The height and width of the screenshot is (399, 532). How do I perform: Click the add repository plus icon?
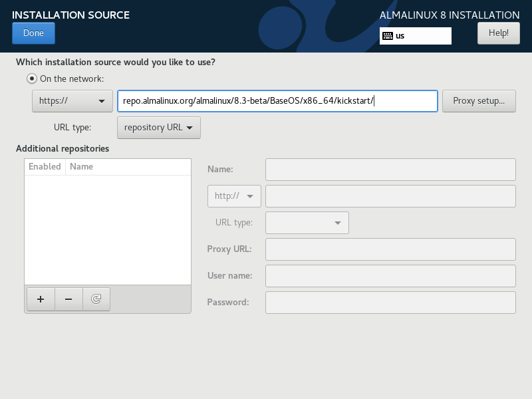[41, 299]
